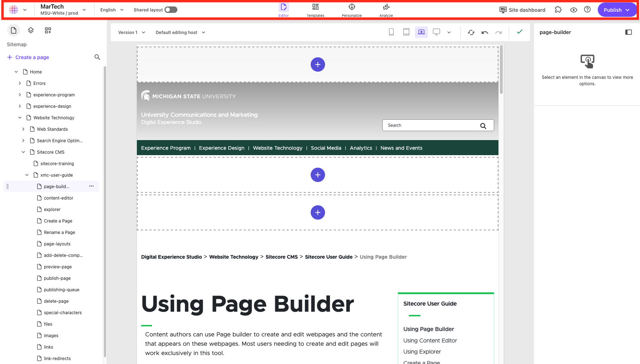Screen dimensions: 640x364
Task: Click the preview eye icon near Publish
Action: click(573, 10)
